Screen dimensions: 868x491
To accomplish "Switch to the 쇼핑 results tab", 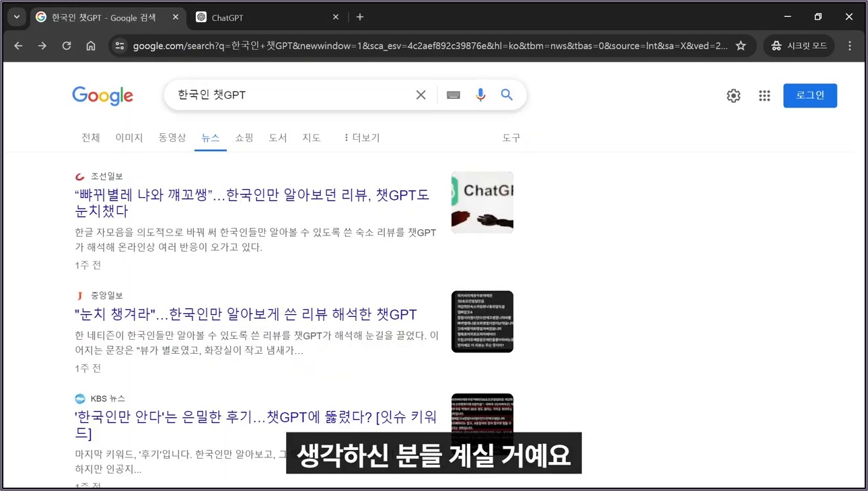I will tap(244, 138).
